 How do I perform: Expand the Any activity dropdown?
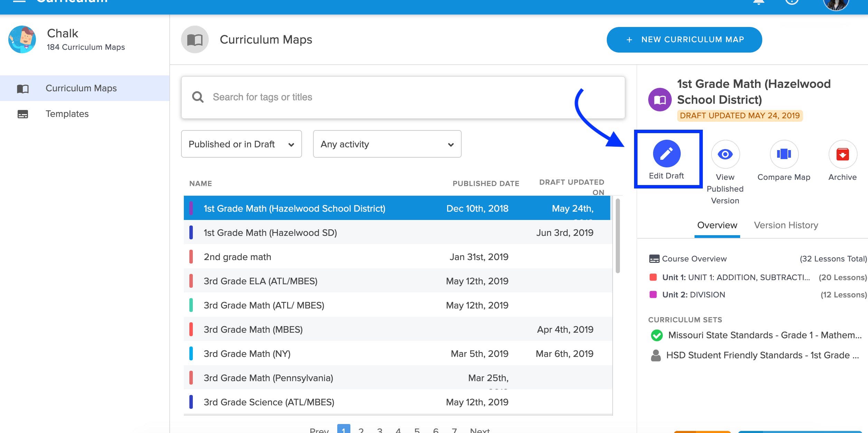coord(387,144)
